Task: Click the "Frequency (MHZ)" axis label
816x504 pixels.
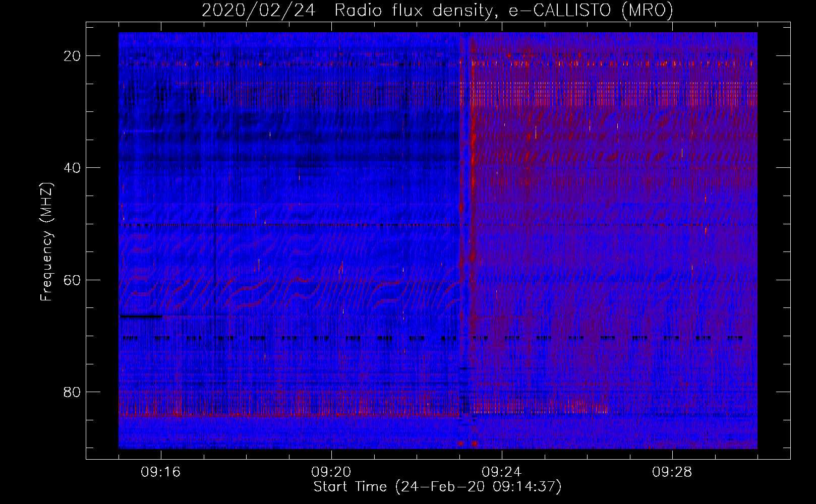Action: (46, 242)
